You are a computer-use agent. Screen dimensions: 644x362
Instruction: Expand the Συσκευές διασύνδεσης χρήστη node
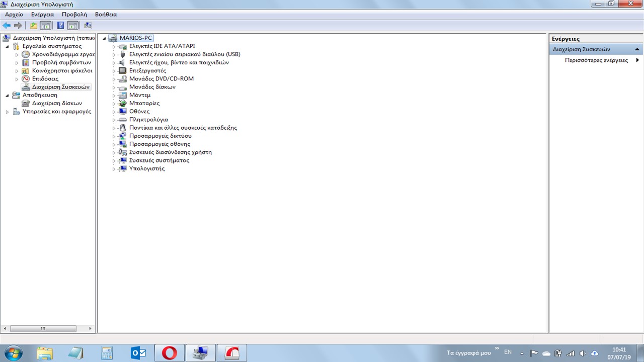tap(114, 152)
